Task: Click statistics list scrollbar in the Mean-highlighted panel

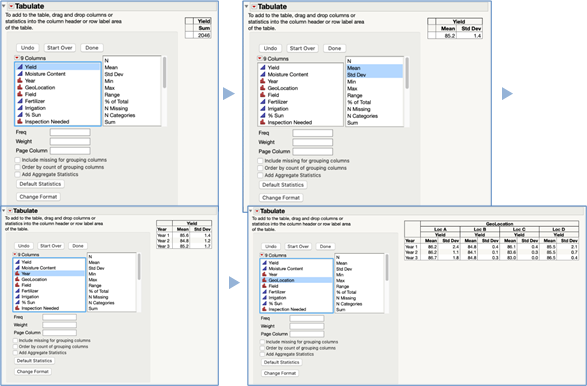Action: [407, 74]
